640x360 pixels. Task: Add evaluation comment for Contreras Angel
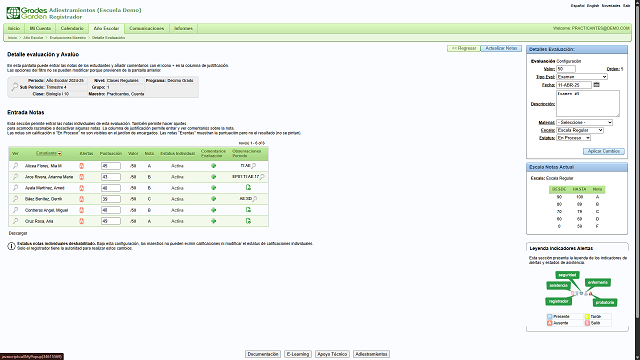[x=213, y=210]
